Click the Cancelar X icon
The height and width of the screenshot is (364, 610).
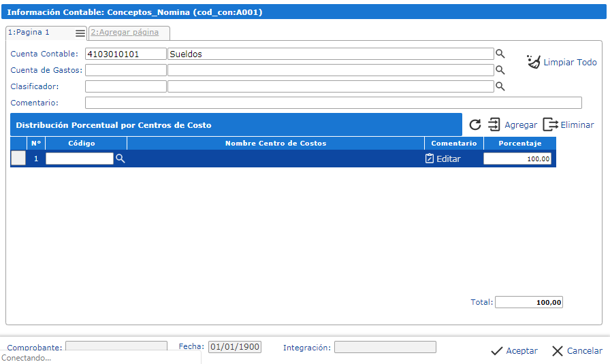(557, 351)
